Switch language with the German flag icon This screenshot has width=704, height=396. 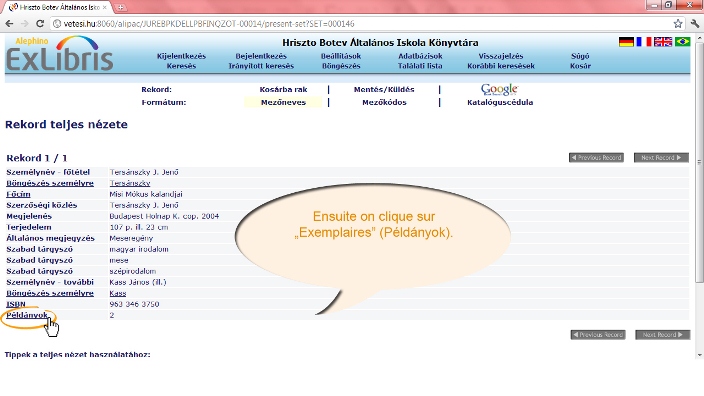click(x=626, y=42)
